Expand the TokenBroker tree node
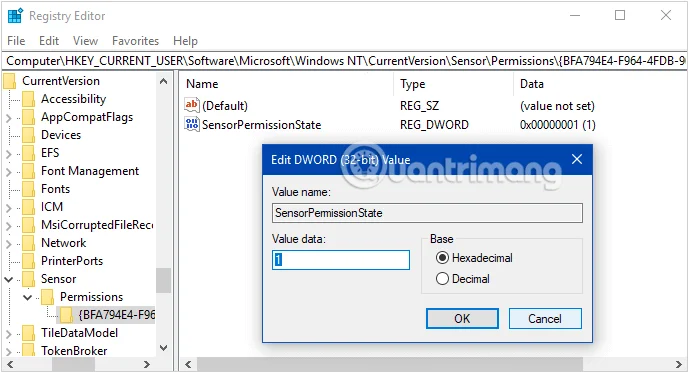The width and height of the screenshot is (689, 373). (x=8, y=351)
